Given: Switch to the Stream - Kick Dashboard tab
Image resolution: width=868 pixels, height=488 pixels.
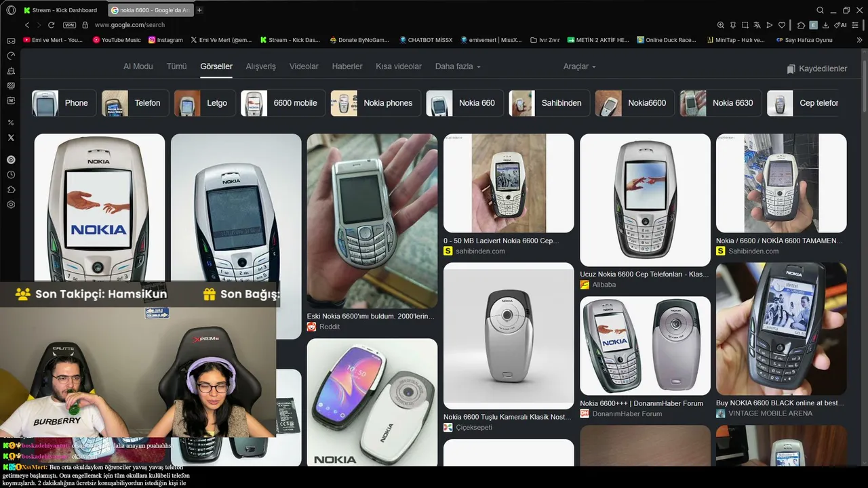Looking at the screenshot, I should [x=61, y=10].
